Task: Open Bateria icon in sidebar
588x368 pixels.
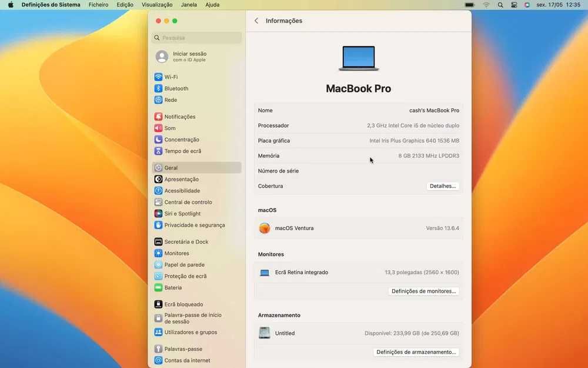Action: pyautogui.click(x=158, y=288)
